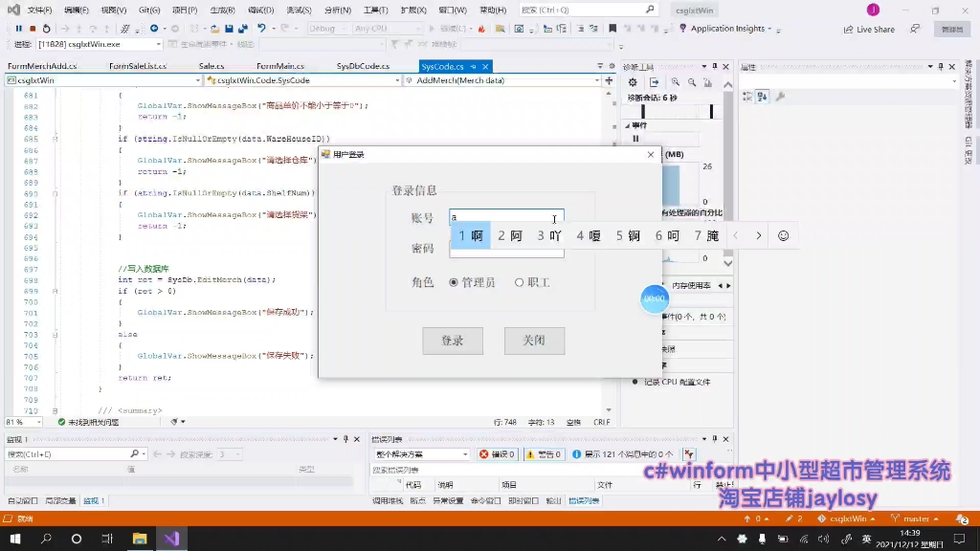
Task: Click the filter icon in the Error List toolbar
Action: 687,452
